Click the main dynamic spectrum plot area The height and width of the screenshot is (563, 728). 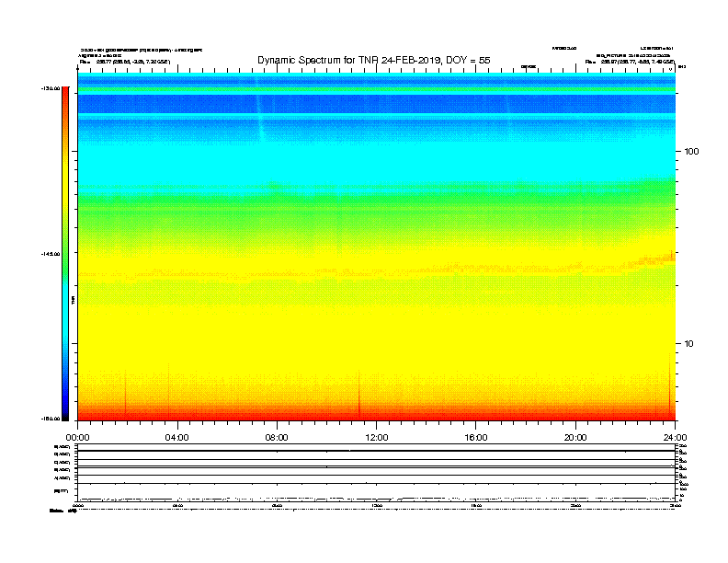(x=377, y=247)
